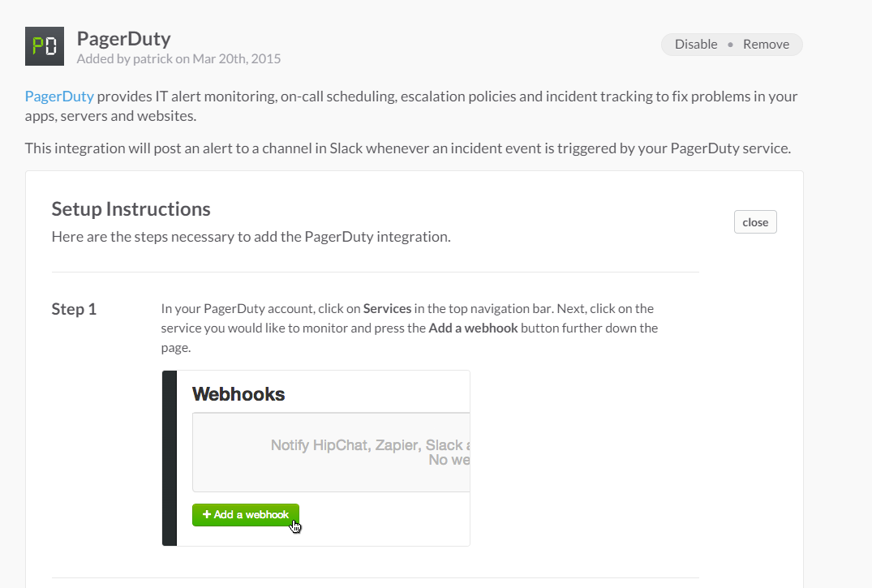
Task: Click bold Add a webhook instruction text
Action: pyautogui.click(x=473, y=328)
